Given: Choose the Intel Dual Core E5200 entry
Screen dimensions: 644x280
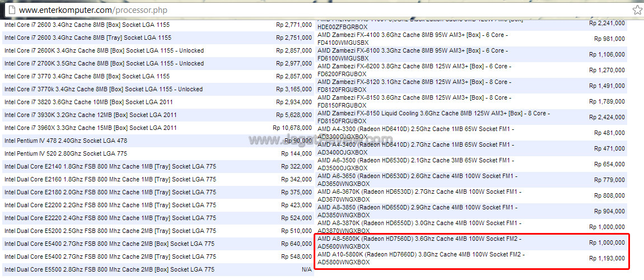Looking at the screenshot, I should pos(110,231).
